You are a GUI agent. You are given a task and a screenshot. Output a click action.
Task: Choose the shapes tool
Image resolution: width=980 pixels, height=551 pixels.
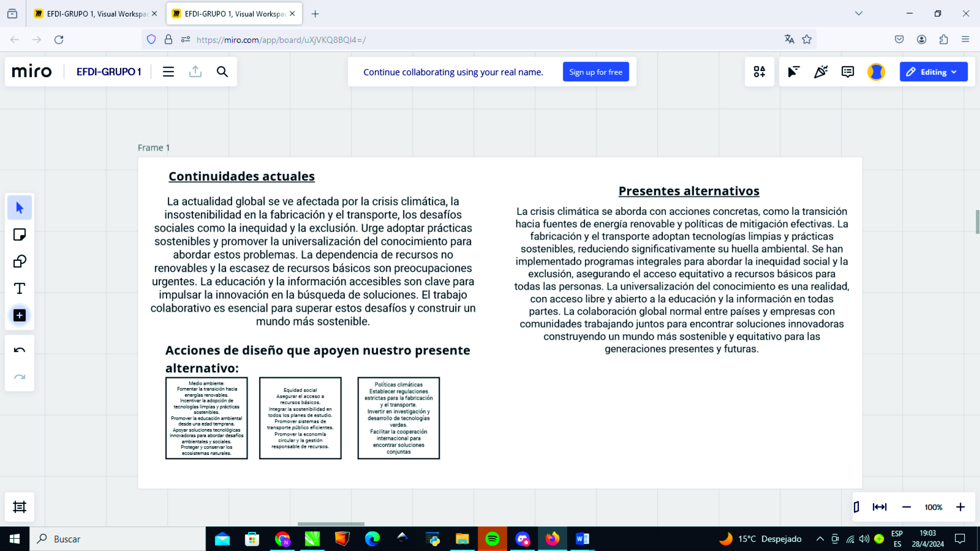[x=19, y=262]
